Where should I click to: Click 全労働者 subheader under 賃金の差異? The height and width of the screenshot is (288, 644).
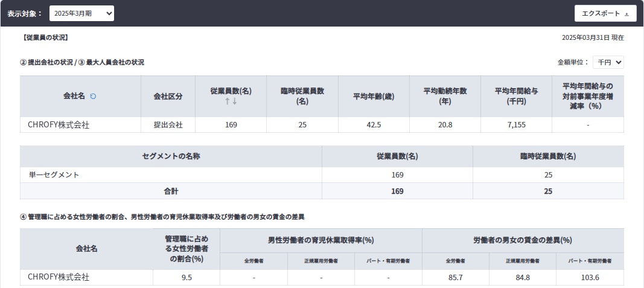tap(456, 261)
